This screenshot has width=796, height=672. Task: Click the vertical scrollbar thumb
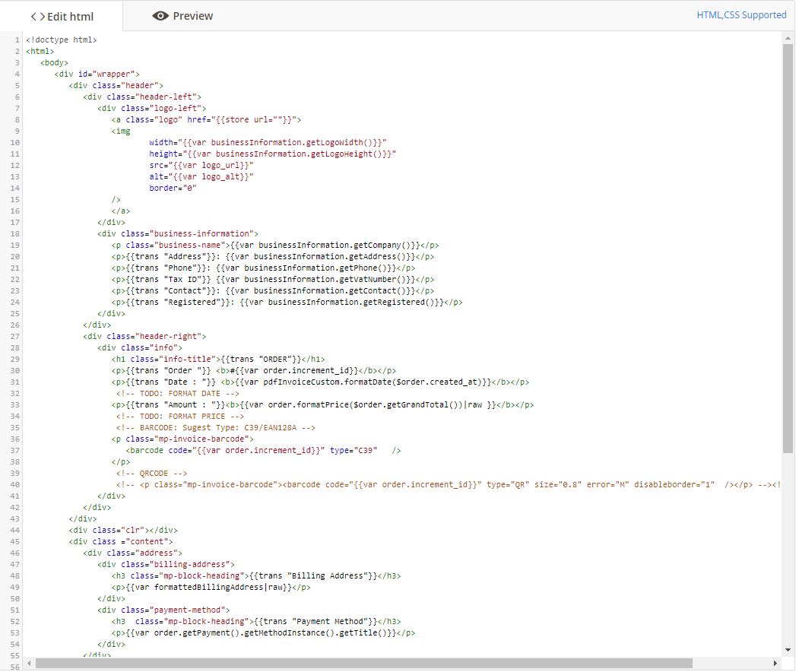click(788, 247)
